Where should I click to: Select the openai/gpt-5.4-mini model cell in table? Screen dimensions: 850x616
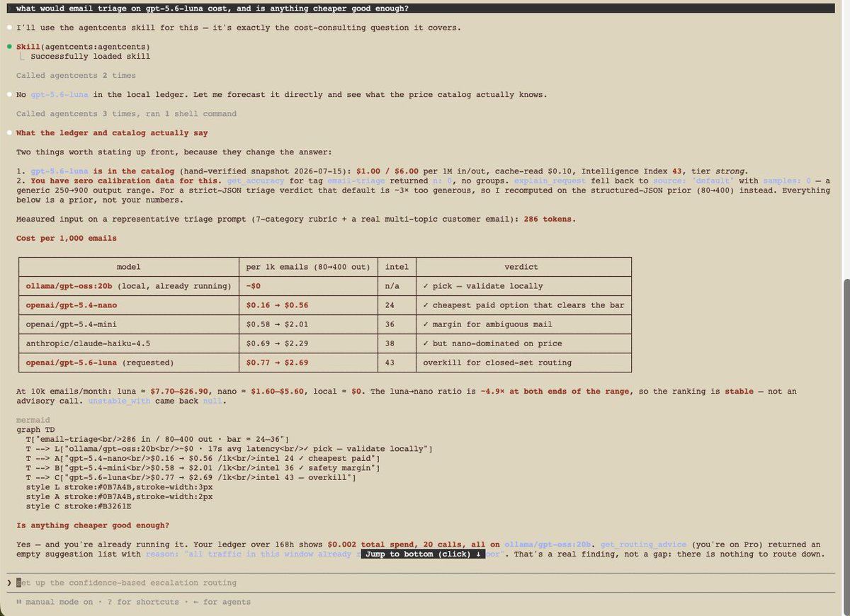pyautogui.click(x=128, y=324)
